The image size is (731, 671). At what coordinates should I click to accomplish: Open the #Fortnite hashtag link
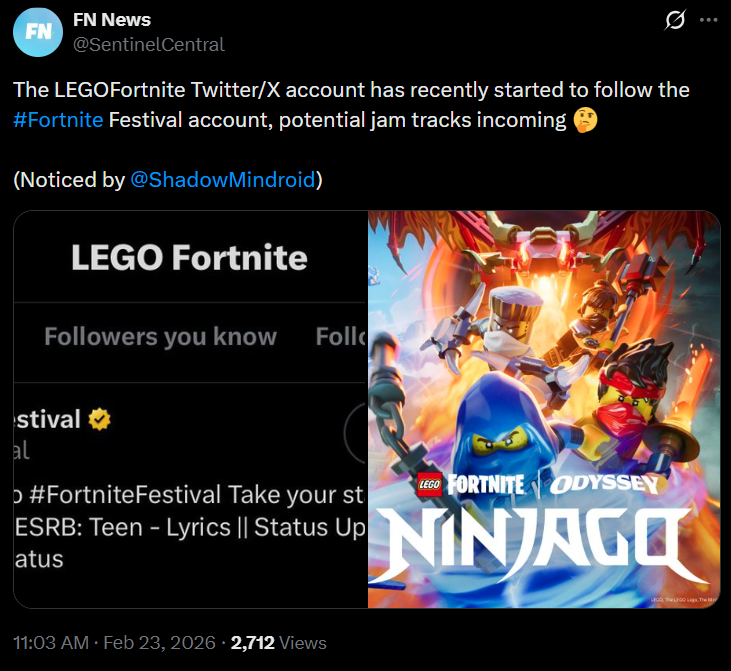coord(58,121)
